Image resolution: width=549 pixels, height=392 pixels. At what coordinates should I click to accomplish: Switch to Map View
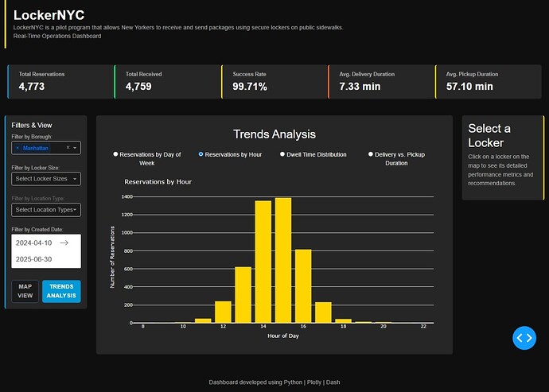pos(25,291)
